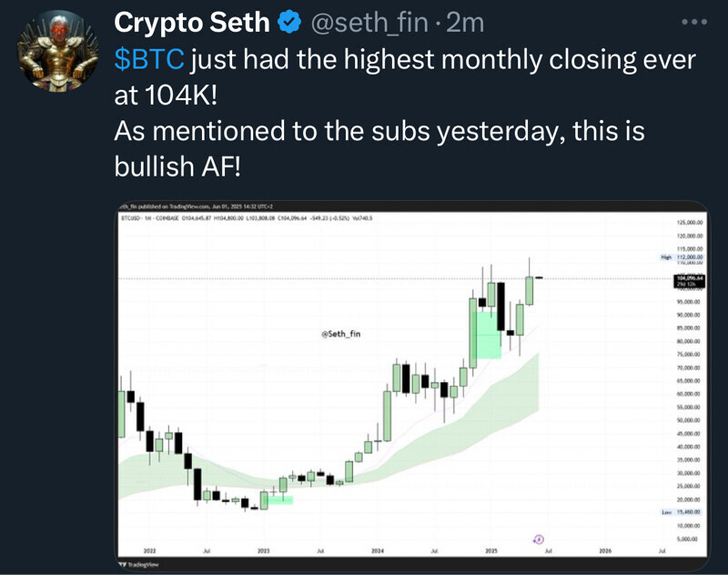This screenshot has height=575, width=728.
Task: Click the $BTC cashtag link
Action: pyautogui.click(x=150, y=59)
